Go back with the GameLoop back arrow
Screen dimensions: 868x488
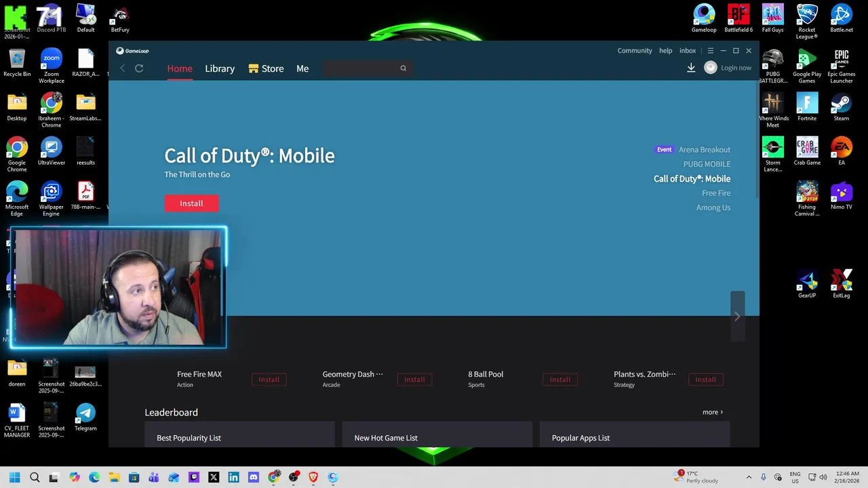point(123,68)
